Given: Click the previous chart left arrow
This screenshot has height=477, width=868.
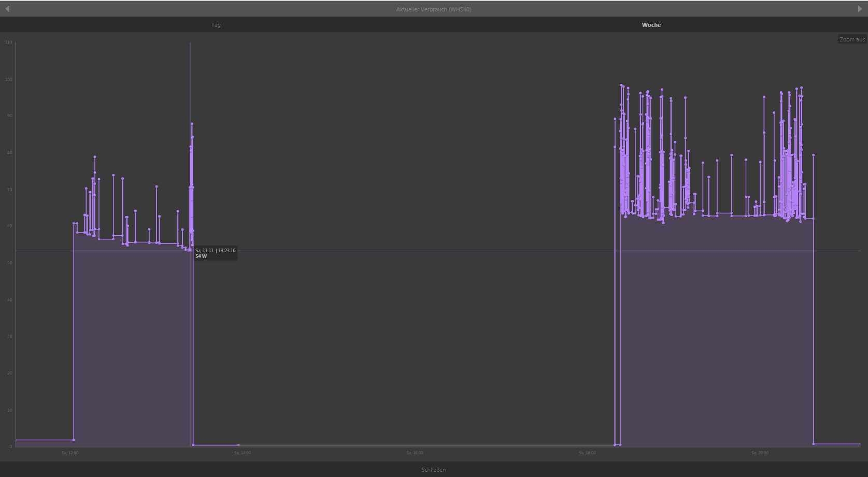Looking at the screenshot, I should coord(7,9).
